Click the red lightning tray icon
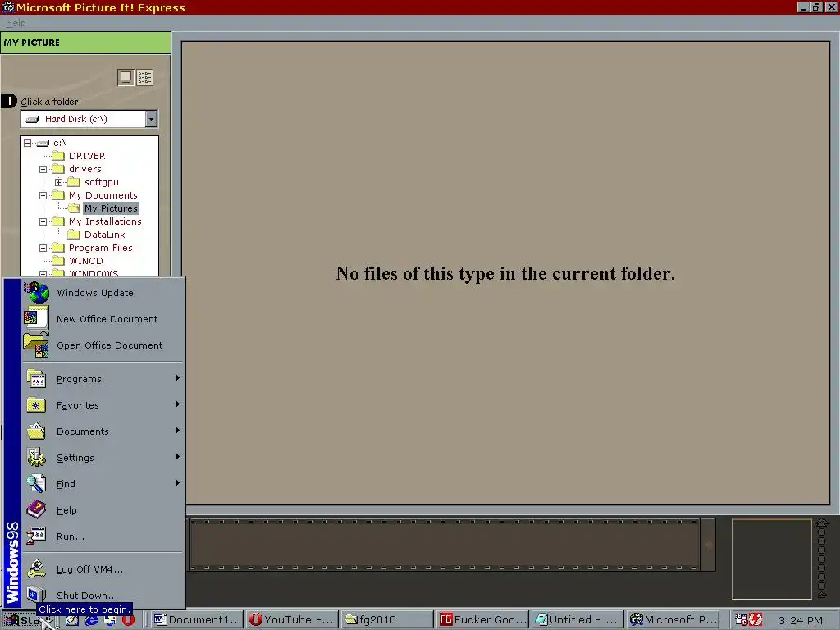The image size is (840, 630). click(x=756, y=620)
